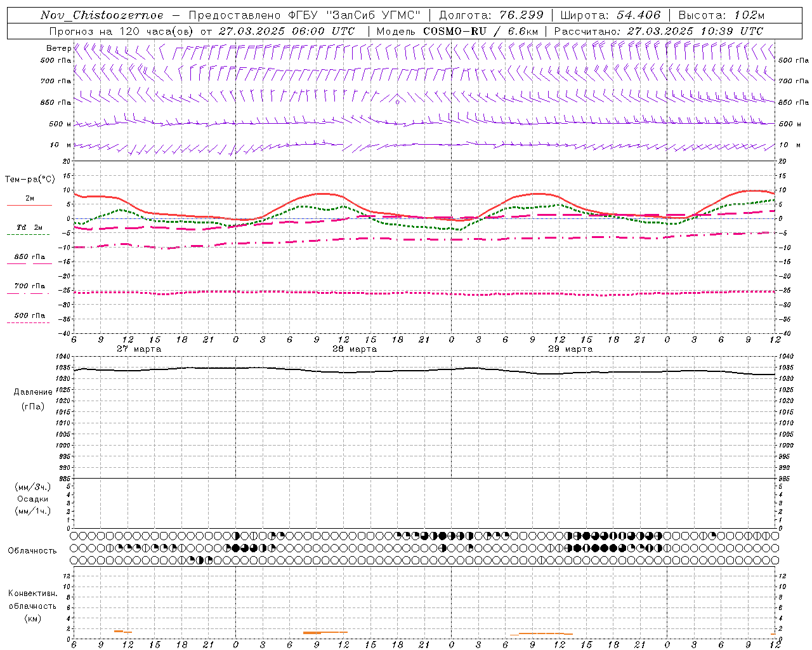Click the 2м temperature legend label

click(30, 199)
